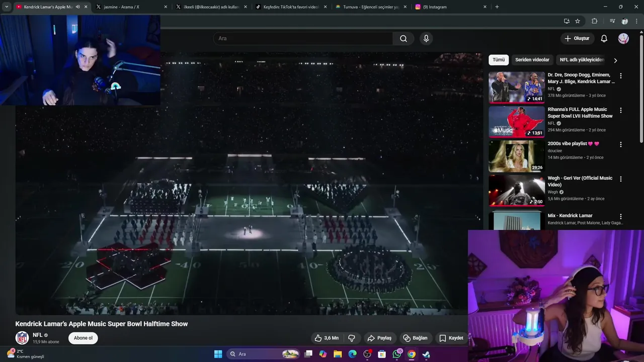This screenshot has height=362, width=644.
Task: Open Chrome media controls icon
Action: click(x=612, y=21)
